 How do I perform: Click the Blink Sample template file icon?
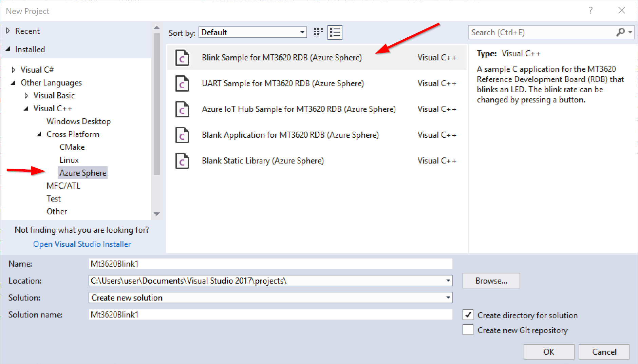pyautogui.click(x=182, y=58)
